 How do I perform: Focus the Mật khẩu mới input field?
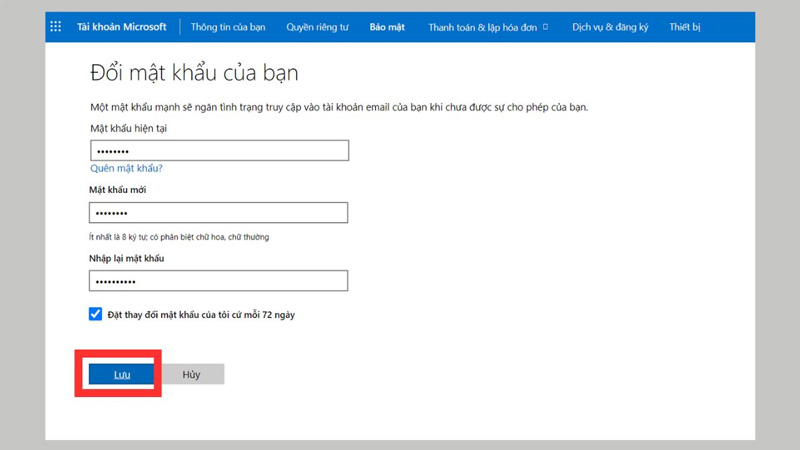(x=218, y=212)
